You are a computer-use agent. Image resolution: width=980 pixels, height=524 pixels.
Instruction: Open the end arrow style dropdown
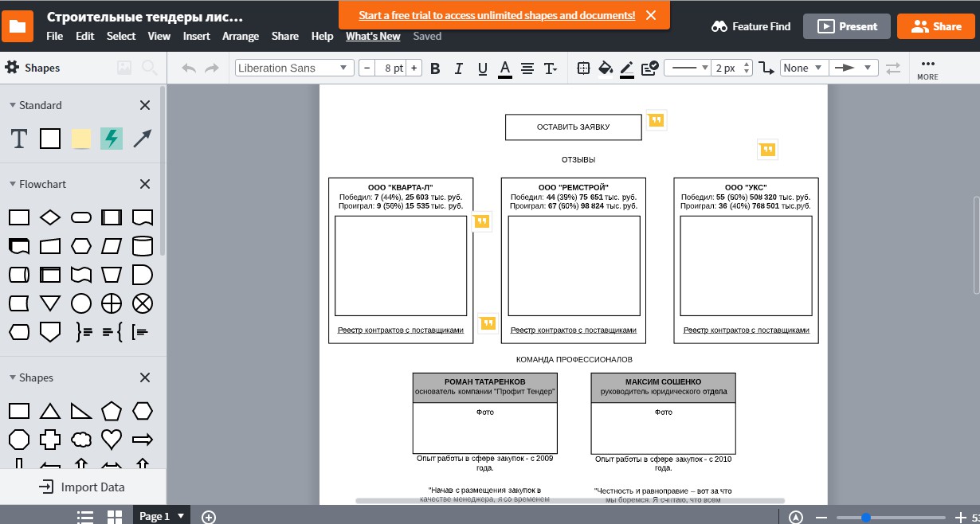click(853, 68)
